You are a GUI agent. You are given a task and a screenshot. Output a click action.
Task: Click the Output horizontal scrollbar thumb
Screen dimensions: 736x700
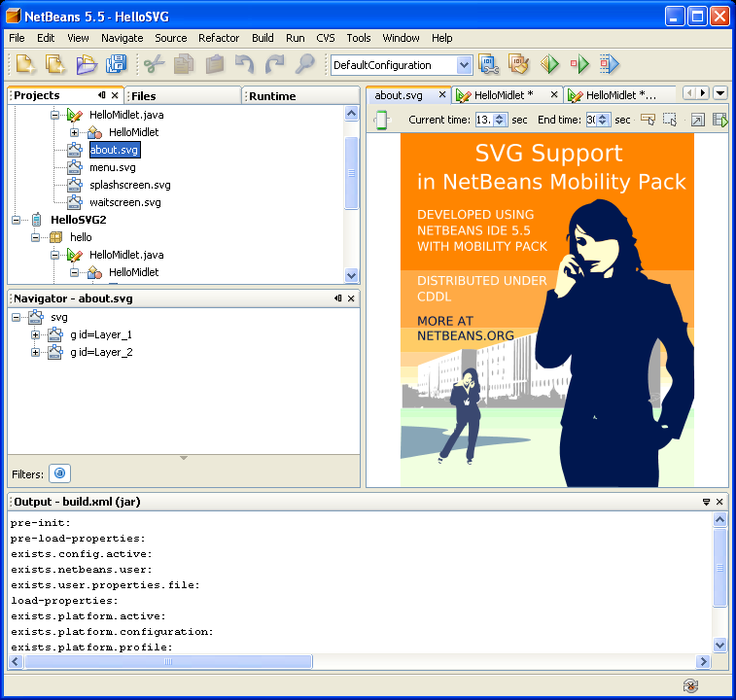click(x=168, y=661)
